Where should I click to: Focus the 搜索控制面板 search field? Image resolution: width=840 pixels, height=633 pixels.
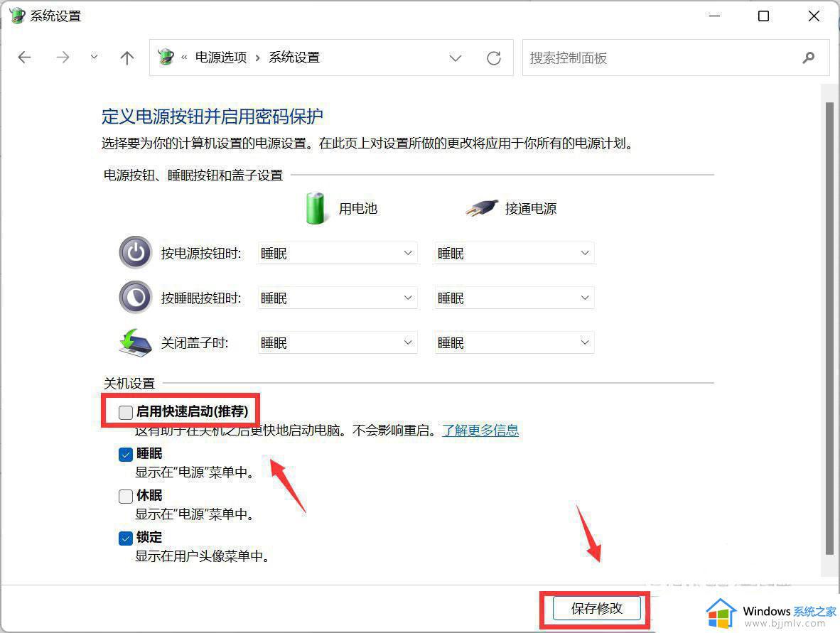676,58
